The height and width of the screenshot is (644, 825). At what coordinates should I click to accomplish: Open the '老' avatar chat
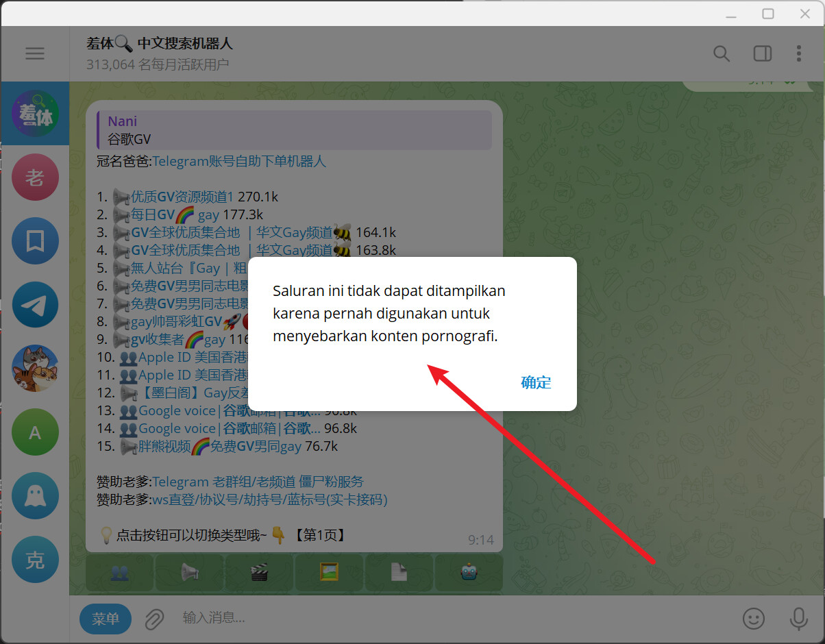tap(35, 177)
